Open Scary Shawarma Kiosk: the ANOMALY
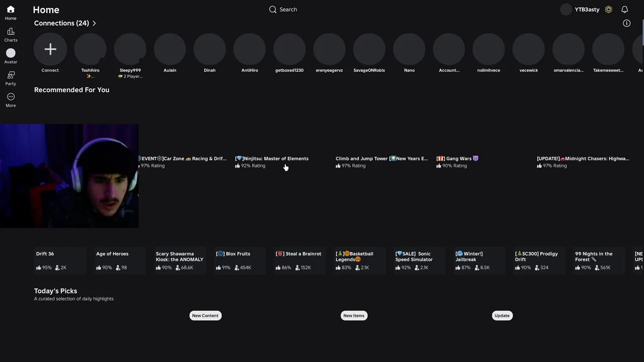The height and width of the screenshot is (362, 644). tap(180, 260)
